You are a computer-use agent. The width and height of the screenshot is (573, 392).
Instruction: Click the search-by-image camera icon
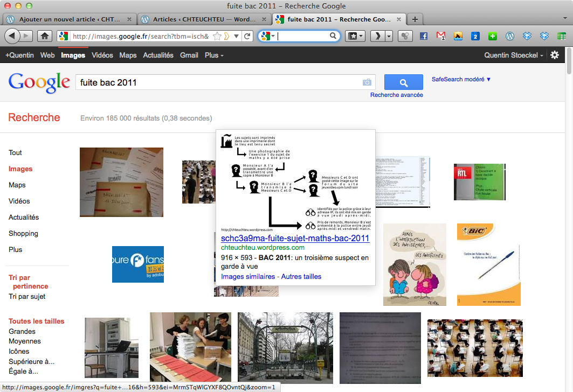click(367, 82)
